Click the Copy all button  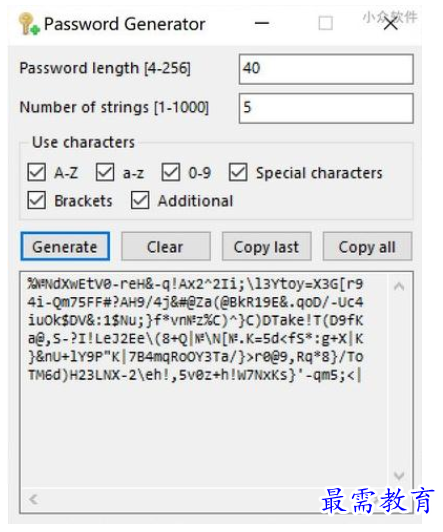click(x=367, y=247)
